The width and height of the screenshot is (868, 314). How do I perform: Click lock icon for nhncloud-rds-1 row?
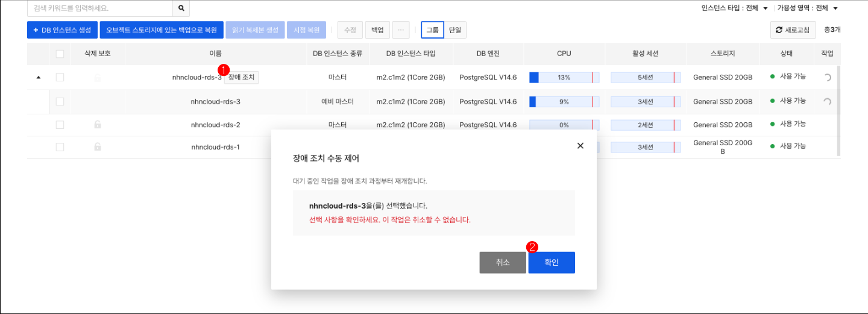98,146
